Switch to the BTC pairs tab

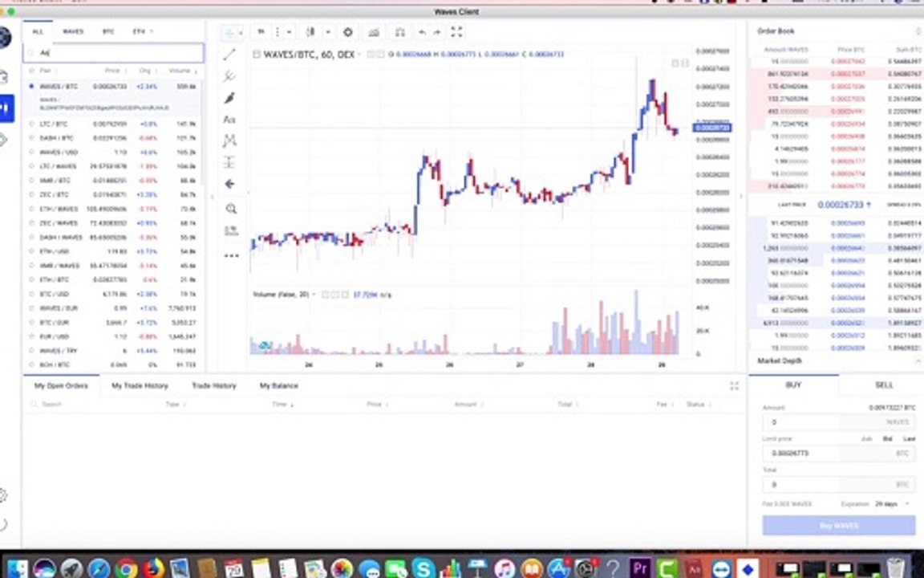click(108, 32)
